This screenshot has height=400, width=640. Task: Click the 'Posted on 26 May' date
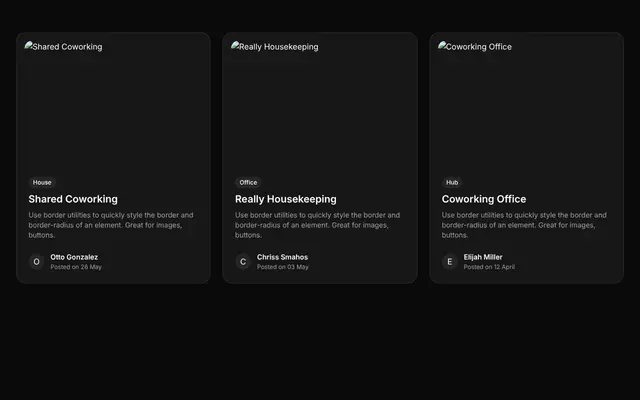click(x=76, y=267)
